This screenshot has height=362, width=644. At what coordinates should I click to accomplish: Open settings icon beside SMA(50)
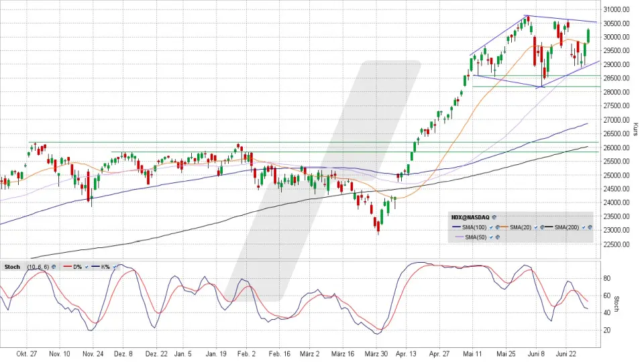pos(497,237)
